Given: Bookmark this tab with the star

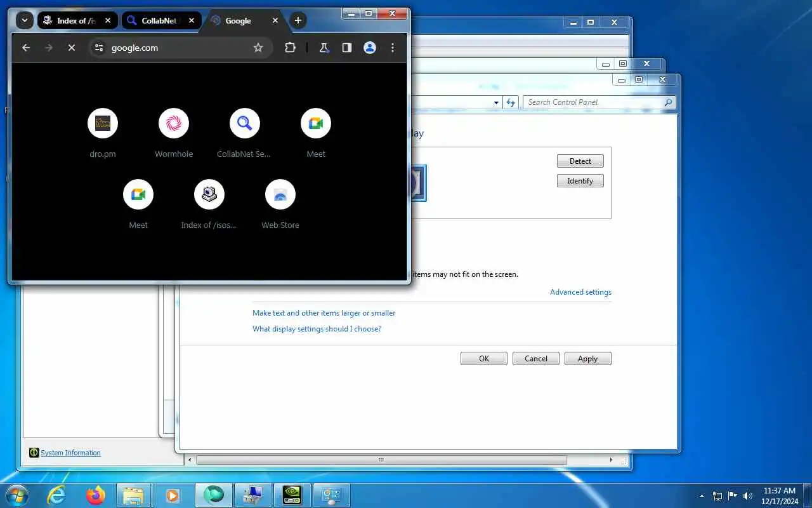Looking at the screenshot, I should [x=258, y=48].
